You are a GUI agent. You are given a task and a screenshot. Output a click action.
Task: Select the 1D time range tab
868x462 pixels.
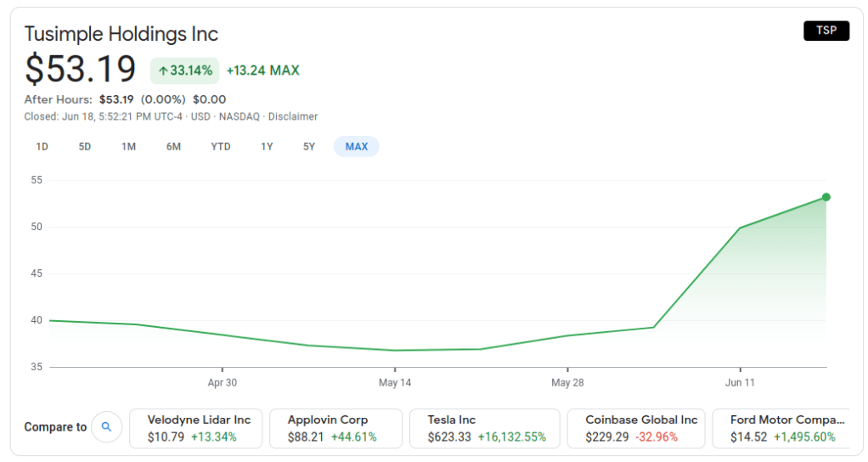click(x=42, y=147)
